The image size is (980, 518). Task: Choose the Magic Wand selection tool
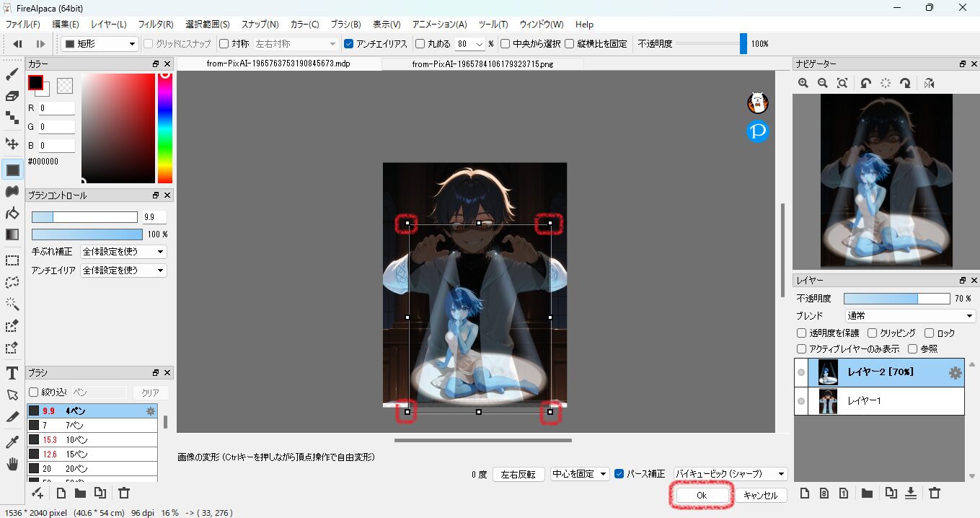tap(12, 304)
